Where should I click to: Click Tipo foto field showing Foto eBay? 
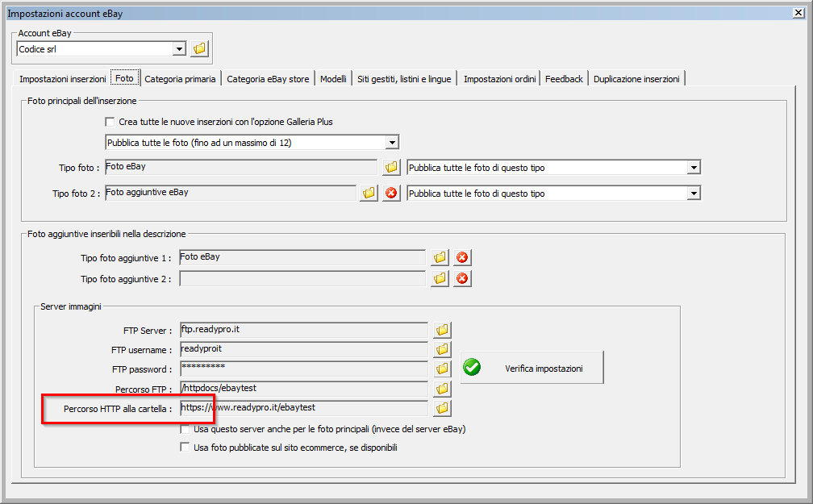pyautogui.click(x=241, y=167)
